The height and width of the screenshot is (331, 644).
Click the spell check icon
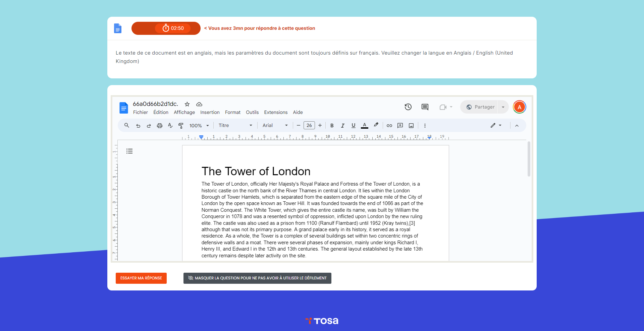pyautogui.click(x=170, y=126)
